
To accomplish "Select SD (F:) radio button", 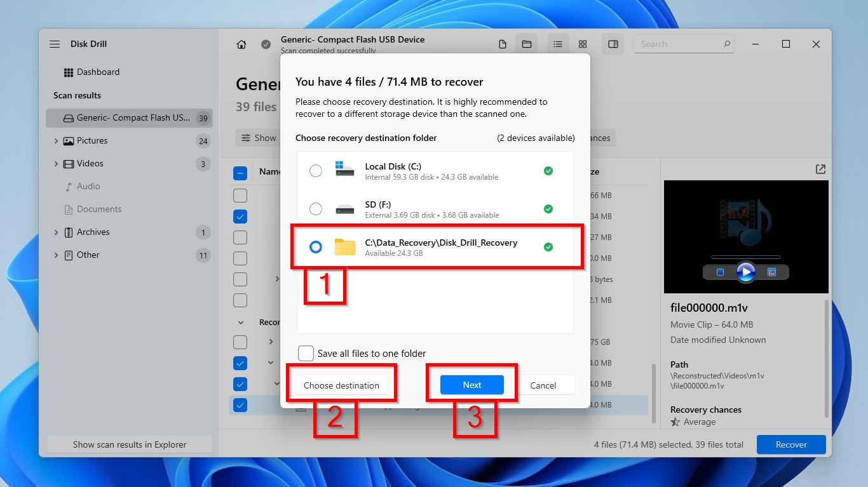I will click(316, 209).
